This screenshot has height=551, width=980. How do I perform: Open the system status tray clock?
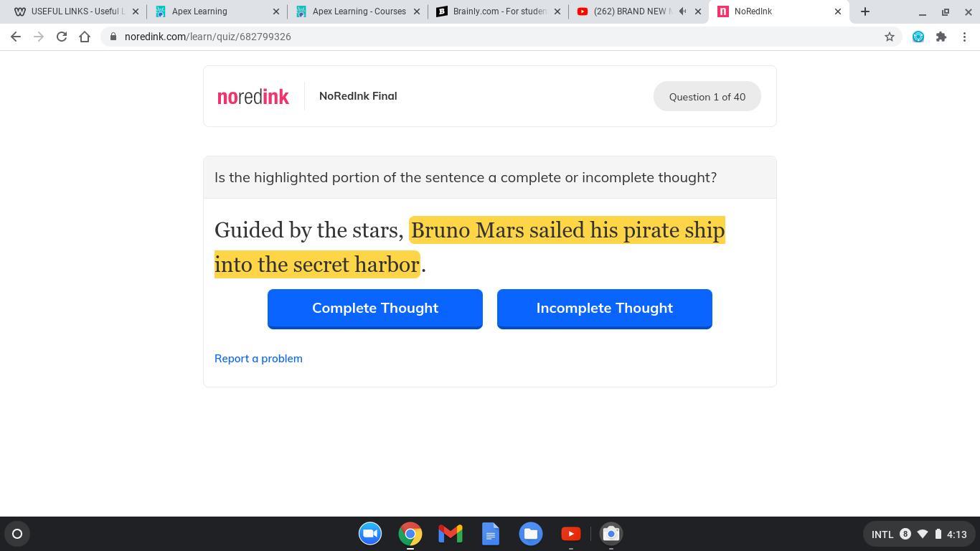click(956, 534)
